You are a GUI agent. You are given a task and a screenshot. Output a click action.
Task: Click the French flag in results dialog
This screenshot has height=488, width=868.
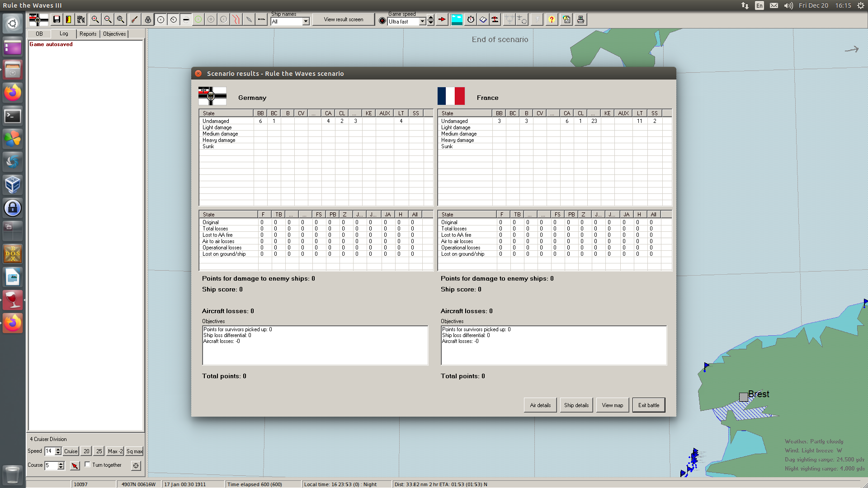(451, 96)
